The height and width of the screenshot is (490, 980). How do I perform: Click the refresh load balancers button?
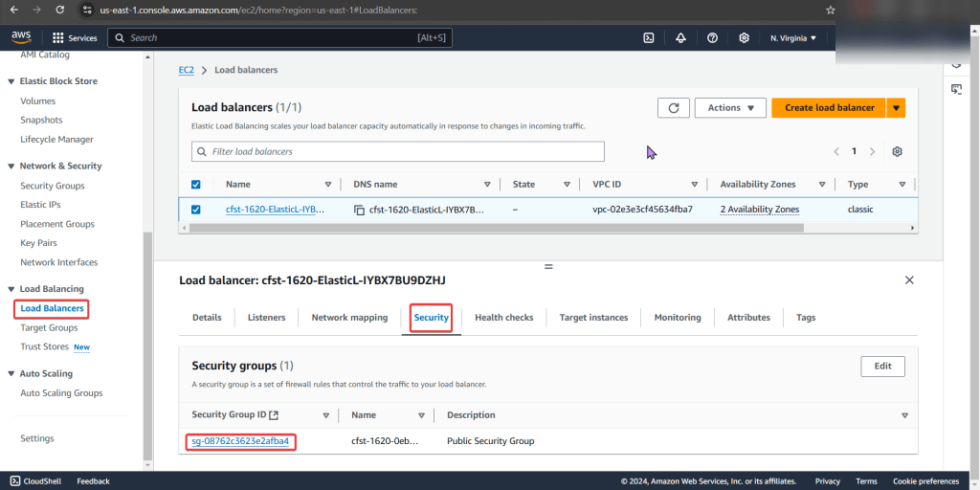point(673,108)
